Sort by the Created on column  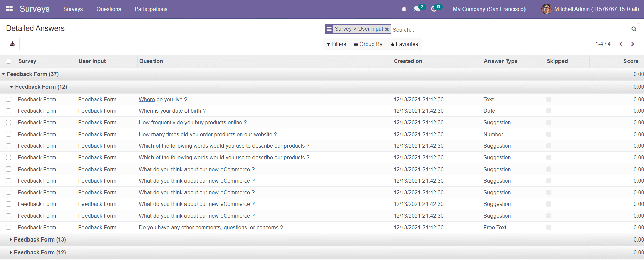click(408, 61)
